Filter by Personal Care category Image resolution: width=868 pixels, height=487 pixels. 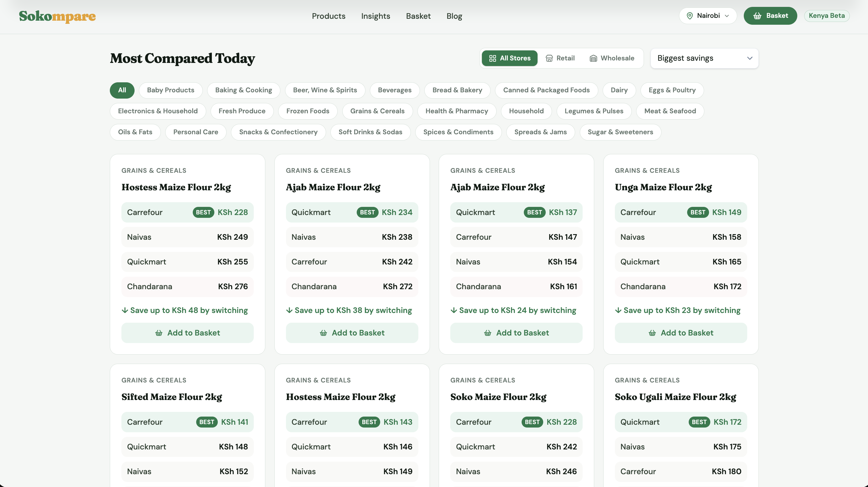(196, 132)
